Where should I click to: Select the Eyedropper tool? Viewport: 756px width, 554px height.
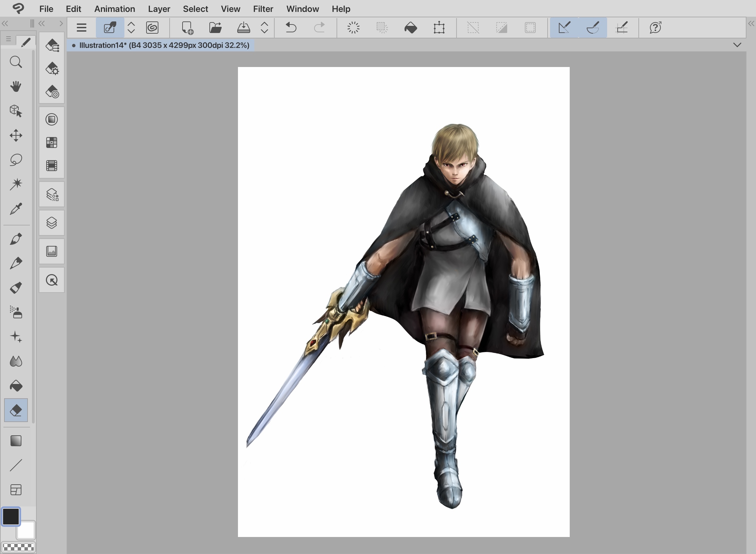[x=16, y=209]
